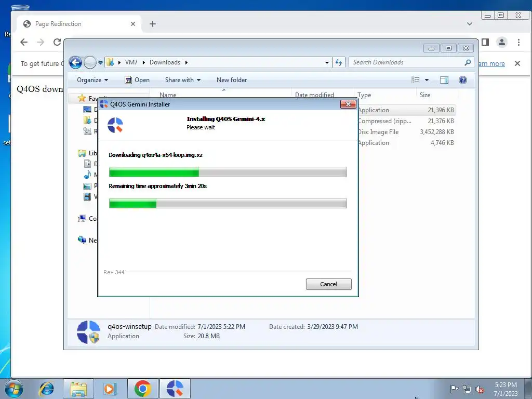Click the overall installation progress bar
Image resolution: width=532 pixels, height=399 pixels.
click(x=228, y=203)
